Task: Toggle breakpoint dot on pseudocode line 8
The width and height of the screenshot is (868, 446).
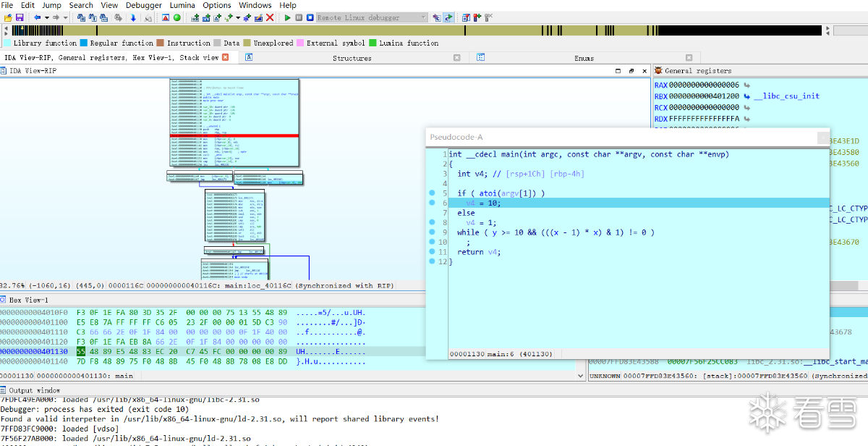Action: [x=432, y=223]
